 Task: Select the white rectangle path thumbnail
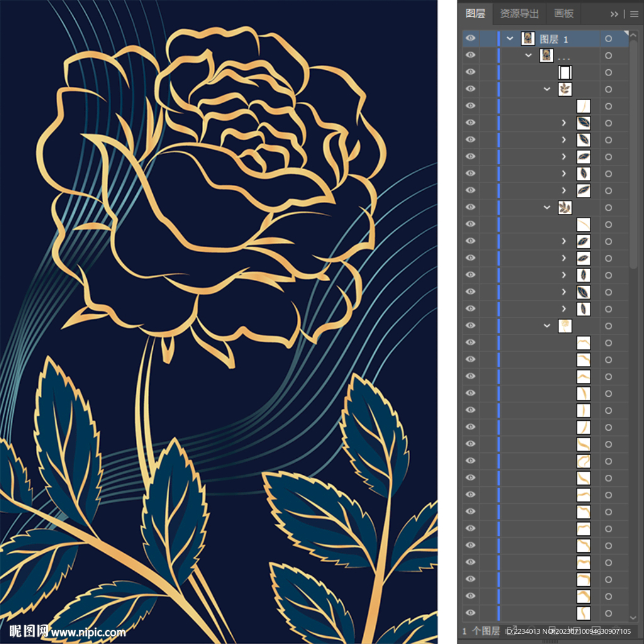point(565,72)
